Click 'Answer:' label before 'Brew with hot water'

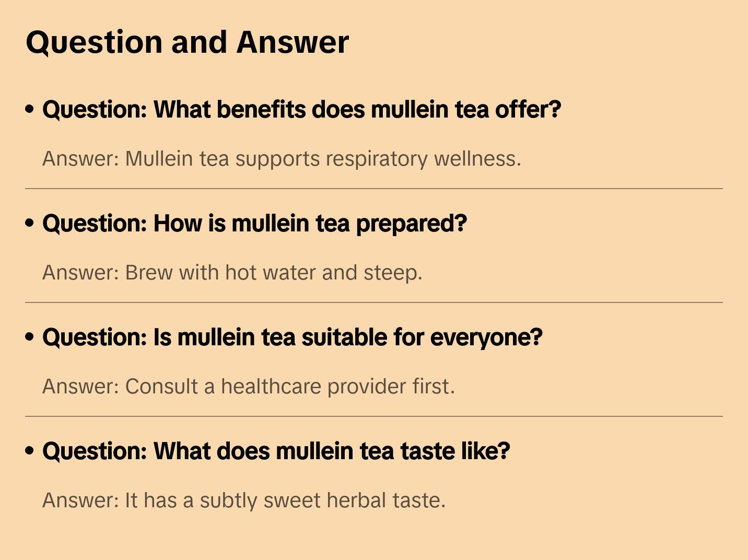(81, 273)
